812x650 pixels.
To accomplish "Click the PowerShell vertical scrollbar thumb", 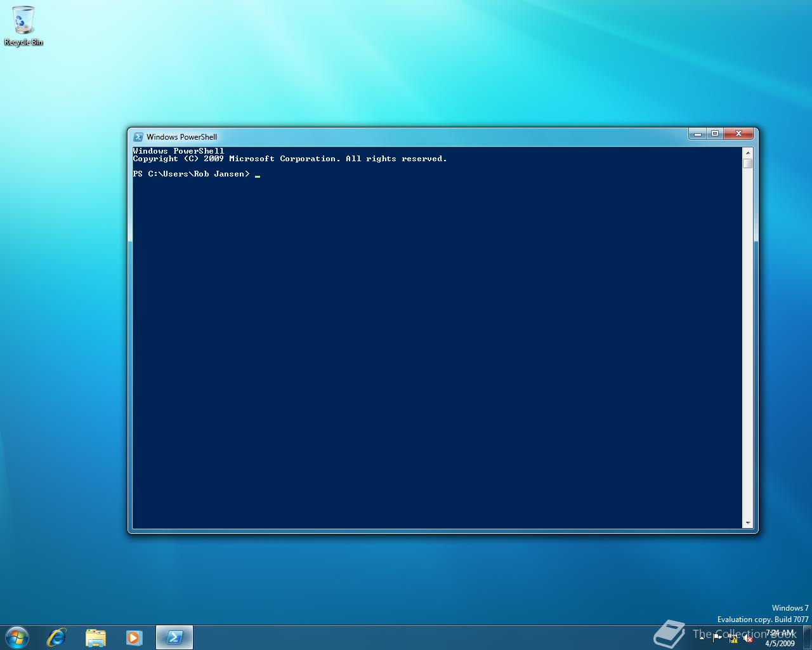I will pos(748,164).
